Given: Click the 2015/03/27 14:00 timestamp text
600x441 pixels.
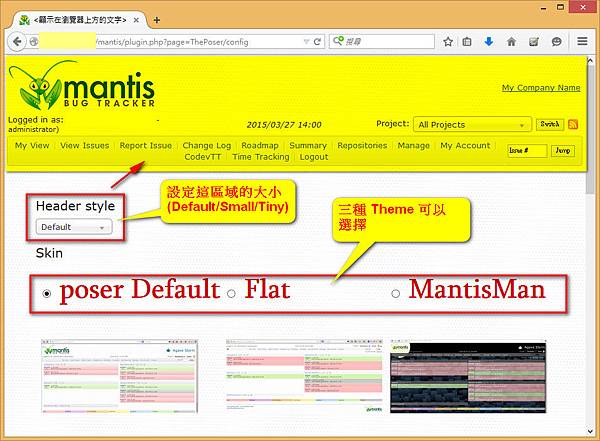Looking at the screenshot, I should tap(284, 125).
